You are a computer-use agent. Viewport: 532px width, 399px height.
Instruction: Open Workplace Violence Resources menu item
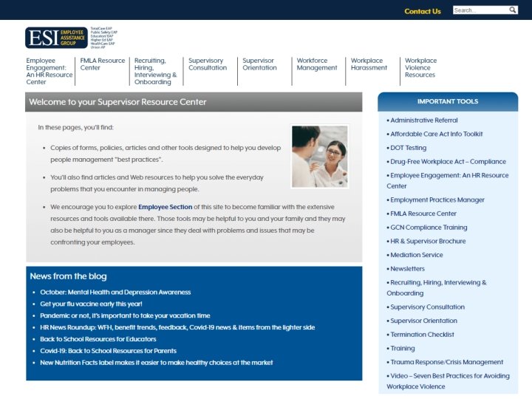[420, 67]
